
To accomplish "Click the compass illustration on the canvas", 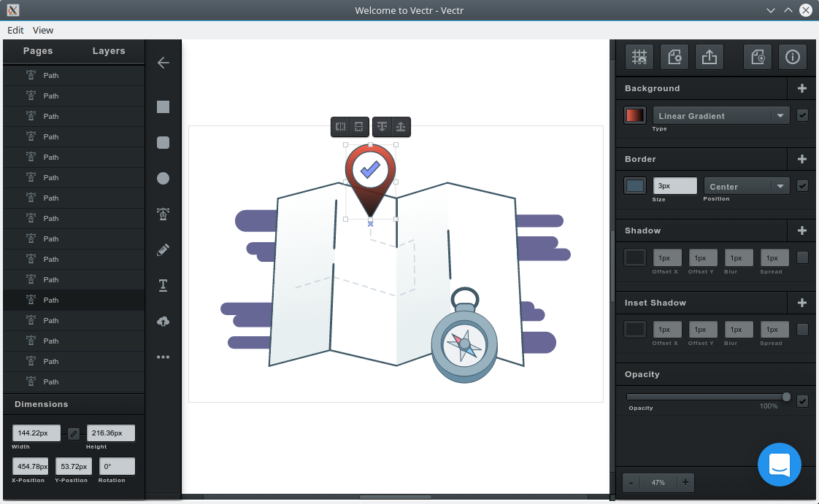I will click(x=464, y=336).
